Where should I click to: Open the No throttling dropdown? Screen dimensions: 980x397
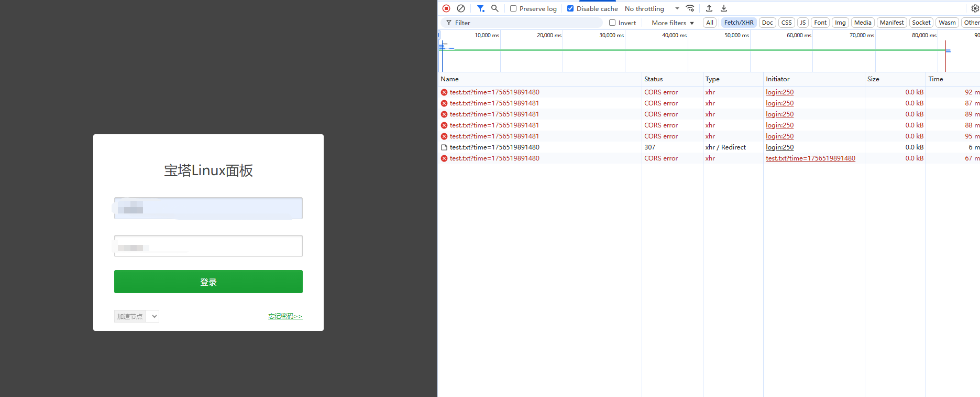click(x=652, y=8)
